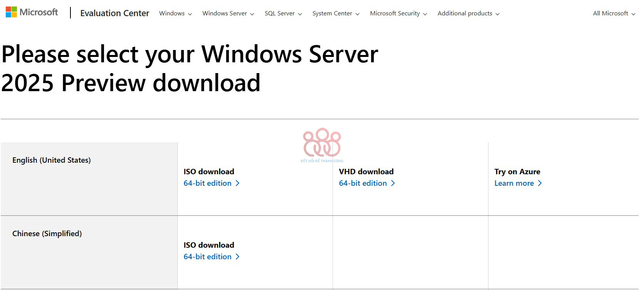Click arrow icon after Chinese ISO 64-bit edition
The image size is (644, 290).
(238, 257)
